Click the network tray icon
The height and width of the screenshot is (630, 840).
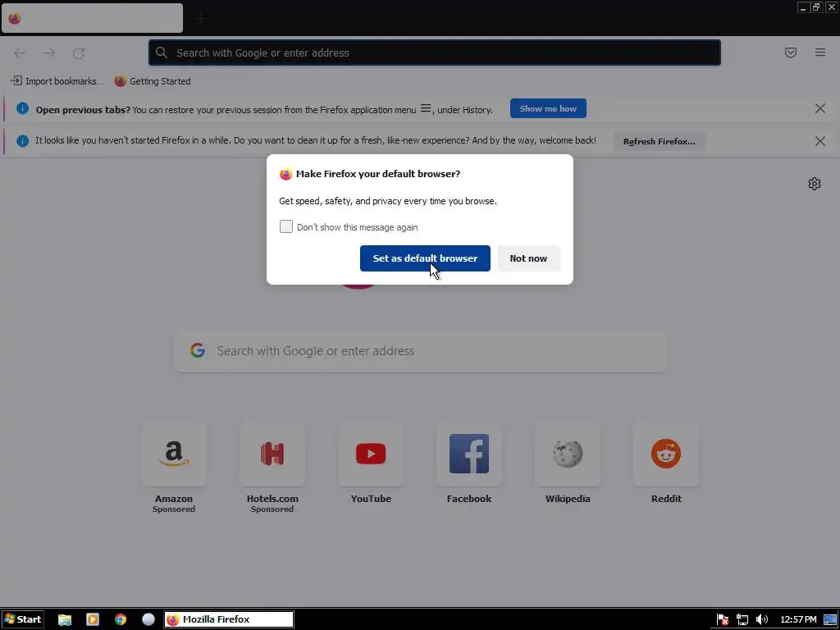coord(742,620)
